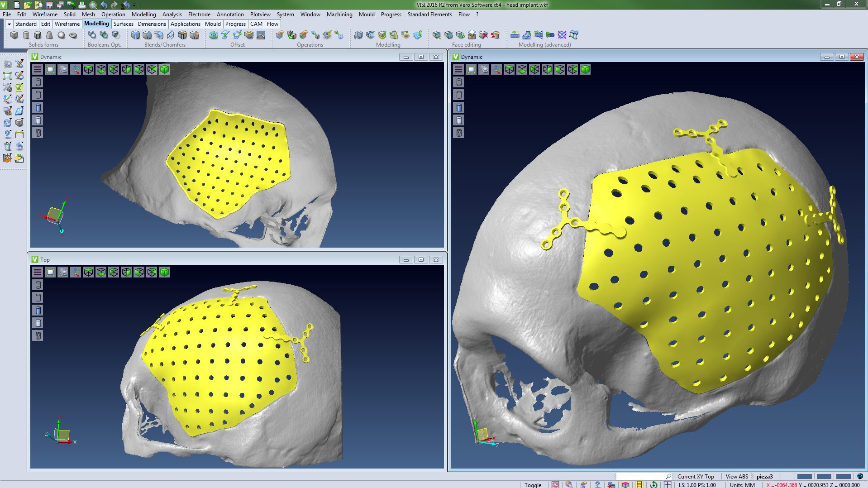Select the sphere solid form tool
Image resolution: width=868 pixels, height=488 pixels.
[x=61, y=35]
